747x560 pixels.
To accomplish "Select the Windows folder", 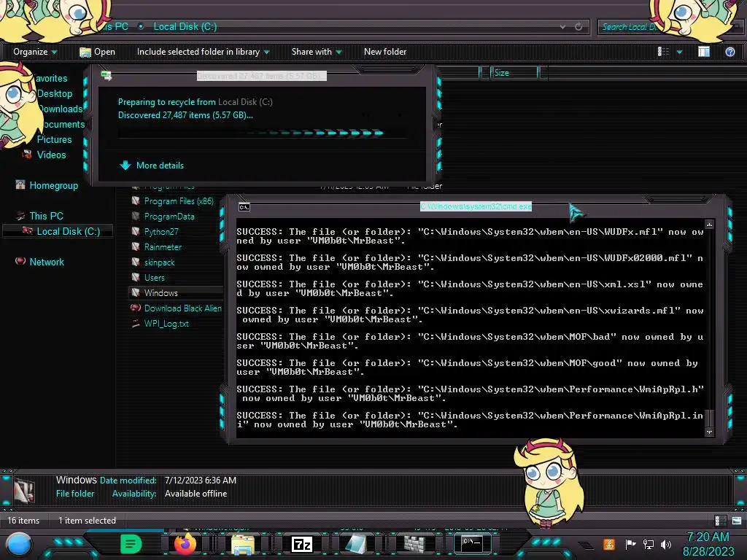I will tap(161, 292).
